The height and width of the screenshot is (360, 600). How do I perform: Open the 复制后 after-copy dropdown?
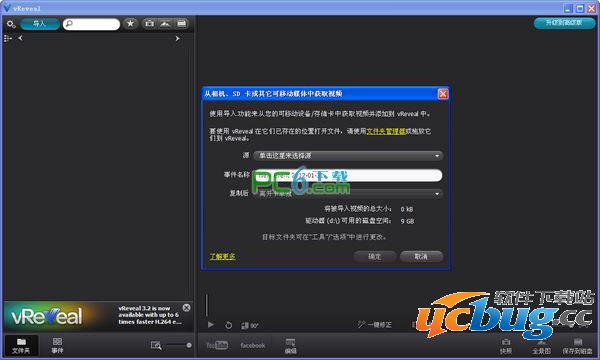(x=348, y=194)
